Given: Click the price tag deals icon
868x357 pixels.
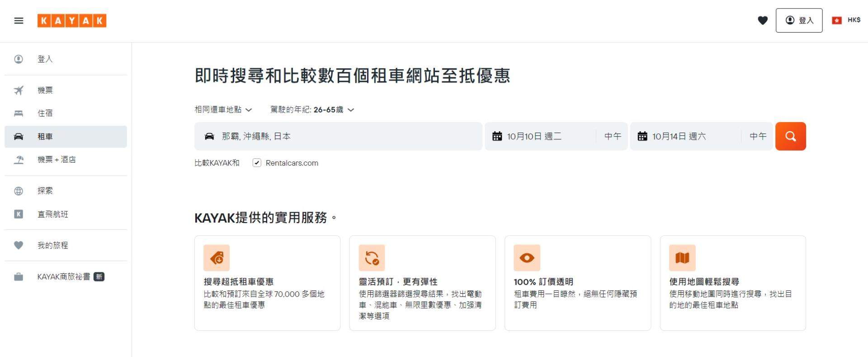Looking at the screenshot, I should pos(217,258).
